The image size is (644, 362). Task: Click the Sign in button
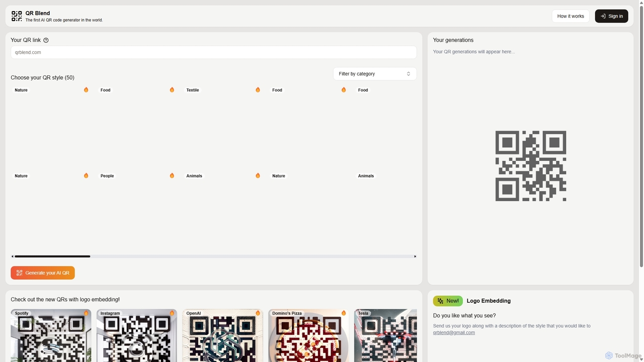pos(611,16)
